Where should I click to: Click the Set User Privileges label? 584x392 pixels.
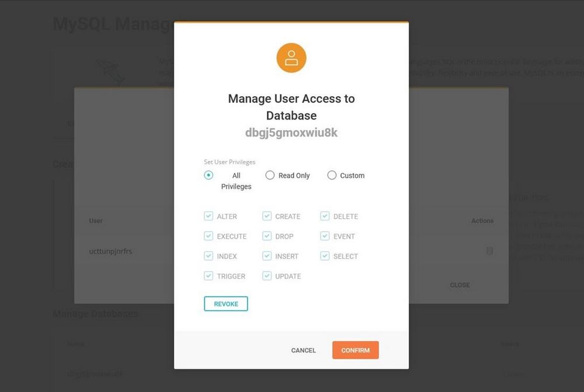coord(230,162)
